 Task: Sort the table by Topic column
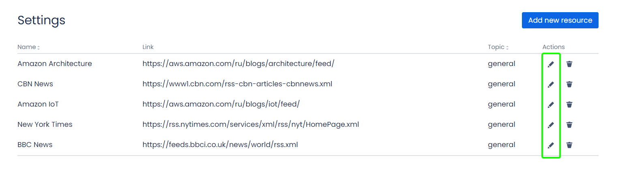tap(498, 47)
